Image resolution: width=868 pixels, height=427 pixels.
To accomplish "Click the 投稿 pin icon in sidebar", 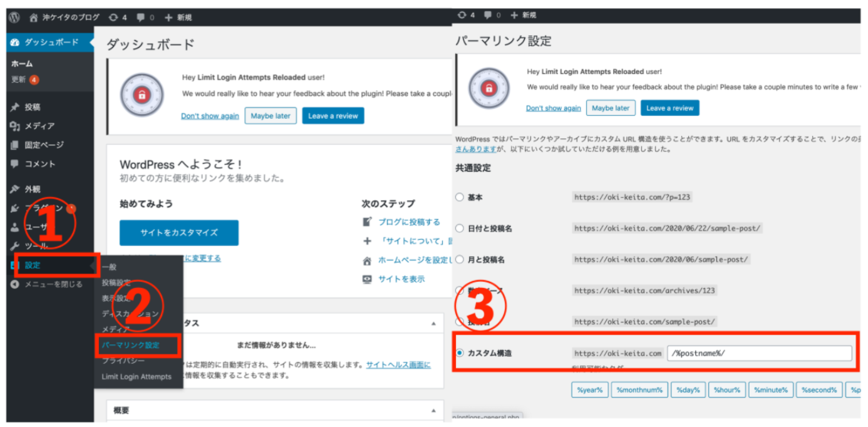I will pos(15,107).
